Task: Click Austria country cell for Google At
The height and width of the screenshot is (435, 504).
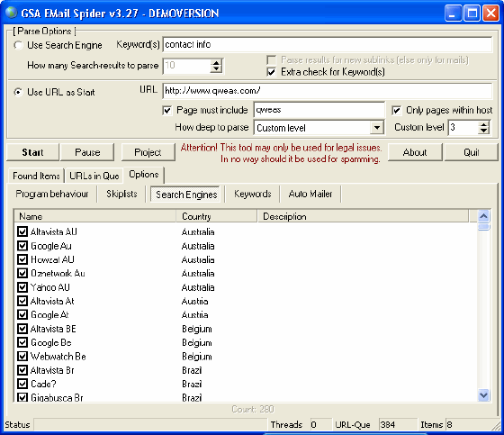Action: (x=194, y=314)
